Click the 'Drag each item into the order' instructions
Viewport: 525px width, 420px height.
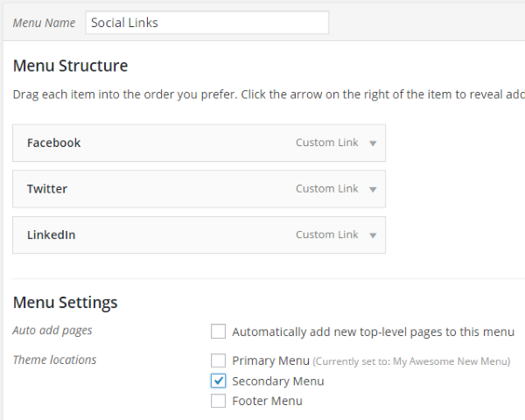pyautogui.click(x=269, y=94)
